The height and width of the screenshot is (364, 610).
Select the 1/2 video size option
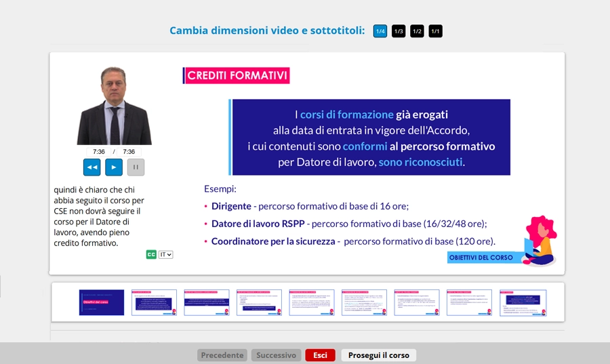417,31
